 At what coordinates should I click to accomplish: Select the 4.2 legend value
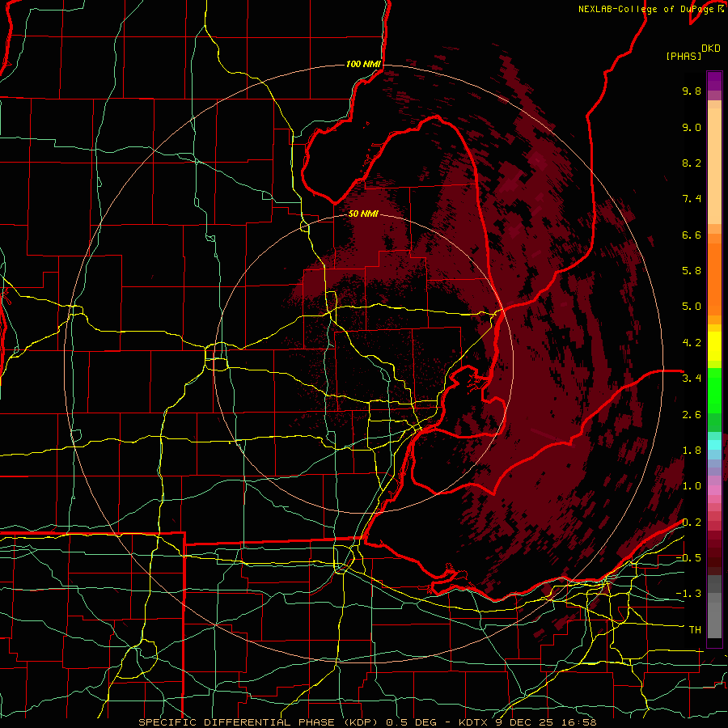(x=692, y=343)
